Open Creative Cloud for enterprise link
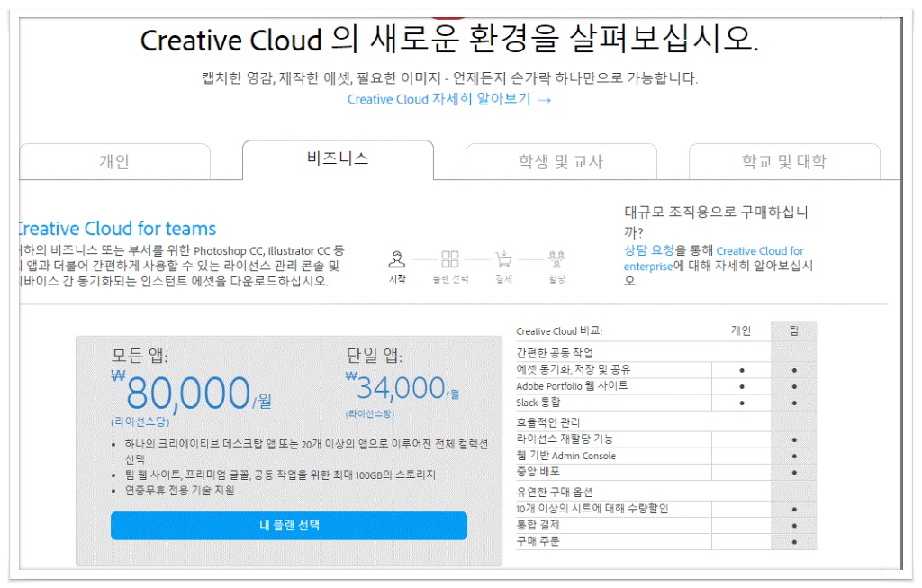 click(x=714, y=258)
